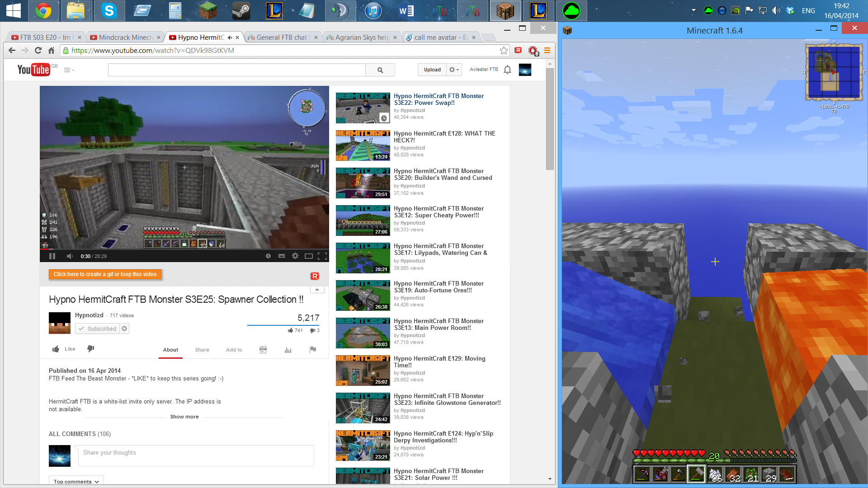Screen dimensions: 868x488
Task: Expand hidden system tray icons arrow
Action: click(x=693, y=10)
